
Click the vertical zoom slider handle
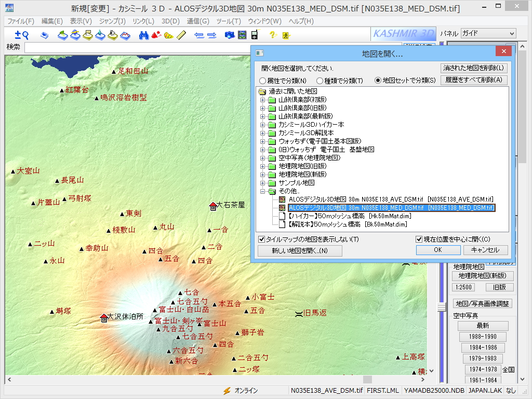(442, 307)
